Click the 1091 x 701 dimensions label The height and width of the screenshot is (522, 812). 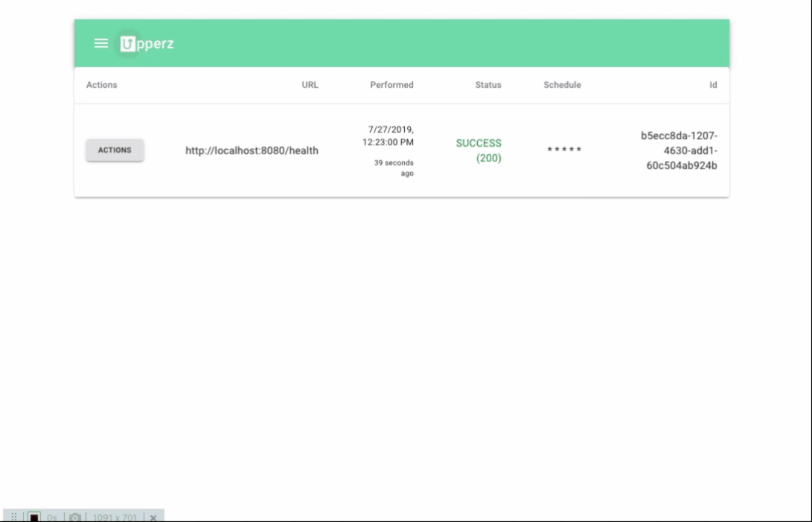[115, 517]
